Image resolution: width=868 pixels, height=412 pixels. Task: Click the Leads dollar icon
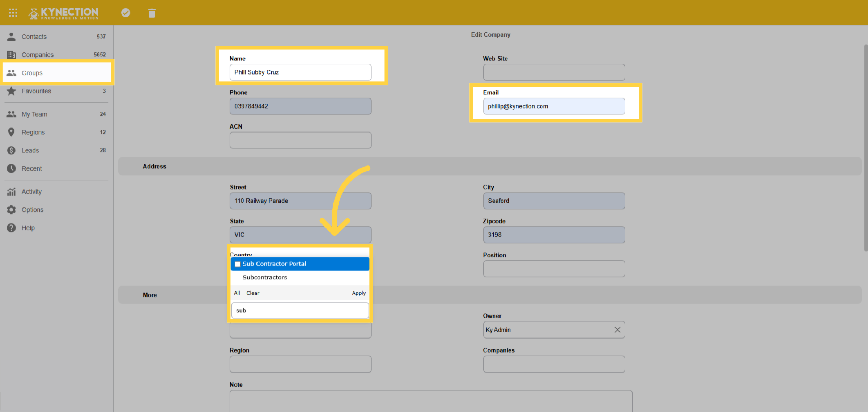click(11, 150)
